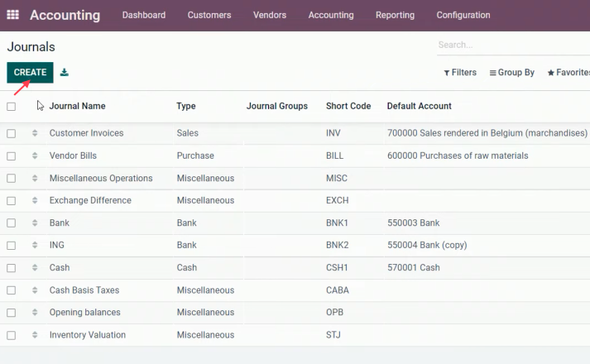Sort by Short Code column header
This screenshot has height=364, width=590.
(x=348, y=106)
